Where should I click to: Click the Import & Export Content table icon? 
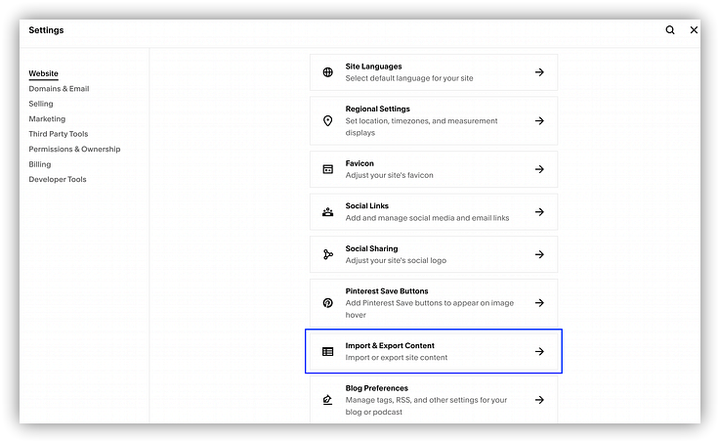[327, 352]
